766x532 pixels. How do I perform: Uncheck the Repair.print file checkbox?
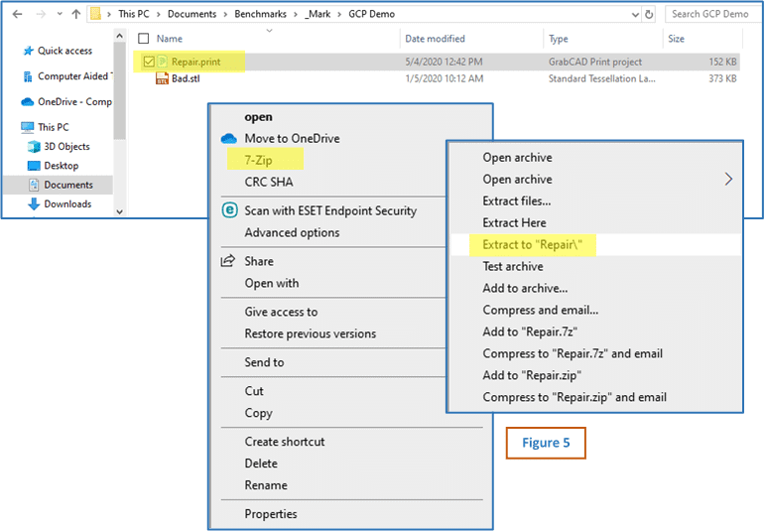click(148, 62)
